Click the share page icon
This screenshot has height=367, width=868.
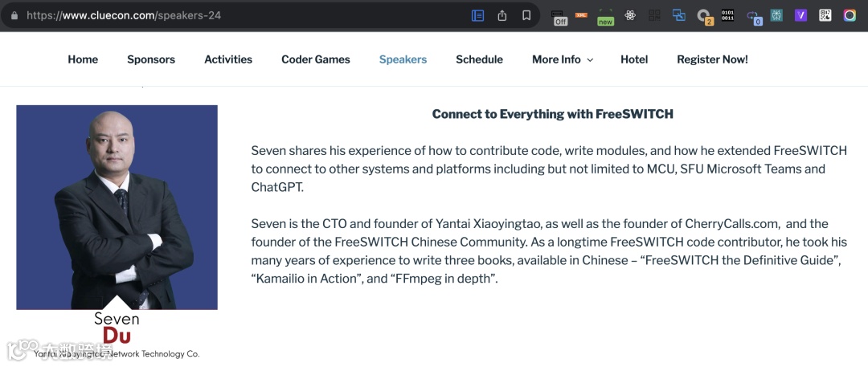(502, 15)
